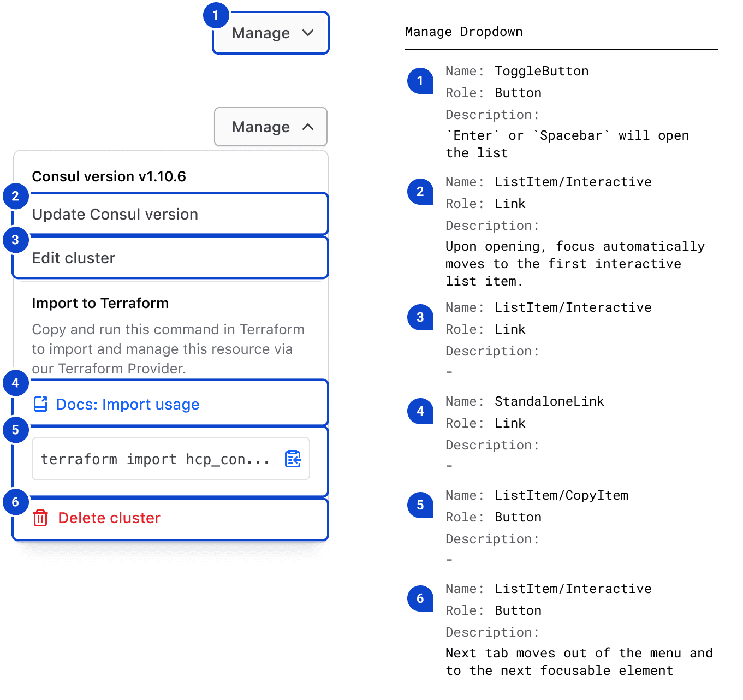743x700 pixels.
Task: Select numbered badge 2 on Update Consul version
Action: coord(15,197)
